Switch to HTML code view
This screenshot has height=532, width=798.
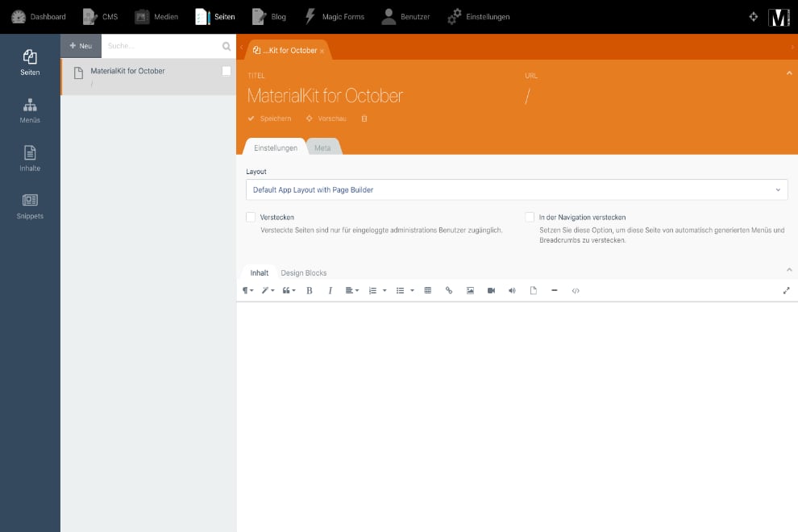point(576,291)
